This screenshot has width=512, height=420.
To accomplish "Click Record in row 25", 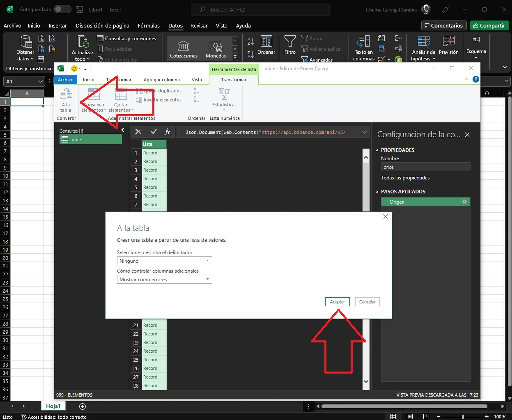I will pos(154,359).
